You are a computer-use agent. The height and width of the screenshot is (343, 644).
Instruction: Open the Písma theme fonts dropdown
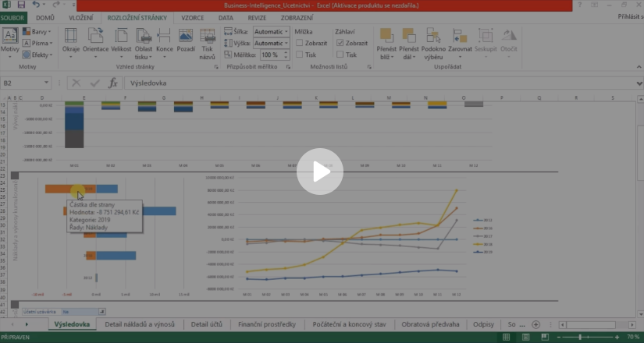point(37,43)
